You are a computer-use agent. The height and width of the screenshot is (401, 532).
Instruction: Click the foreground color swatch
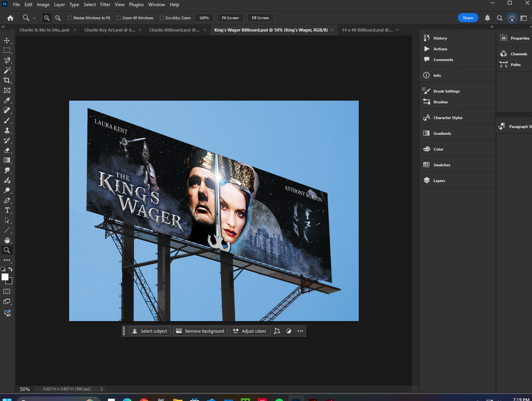pos(5,277)
